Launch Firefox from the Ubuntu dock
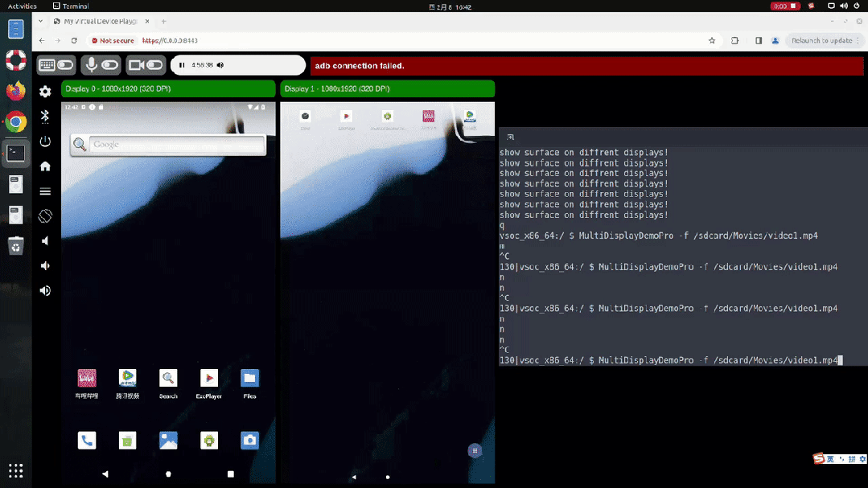 15,91
